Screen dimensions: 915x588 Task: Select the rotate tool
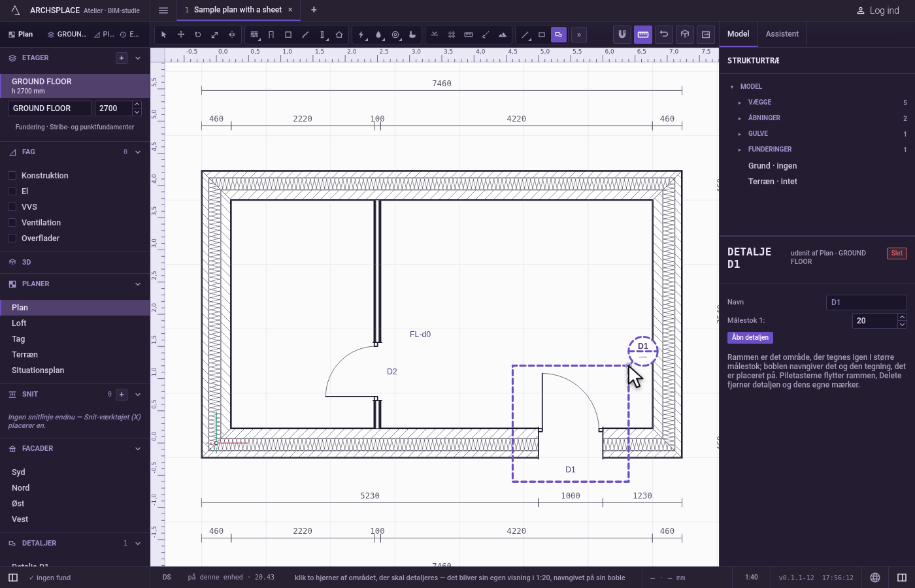tap(198, 35)
